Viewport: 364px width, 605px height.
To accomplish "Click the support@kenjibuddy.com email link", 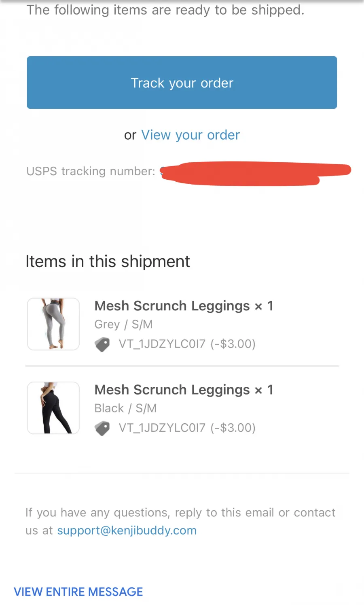I will (x=127, y=530).
